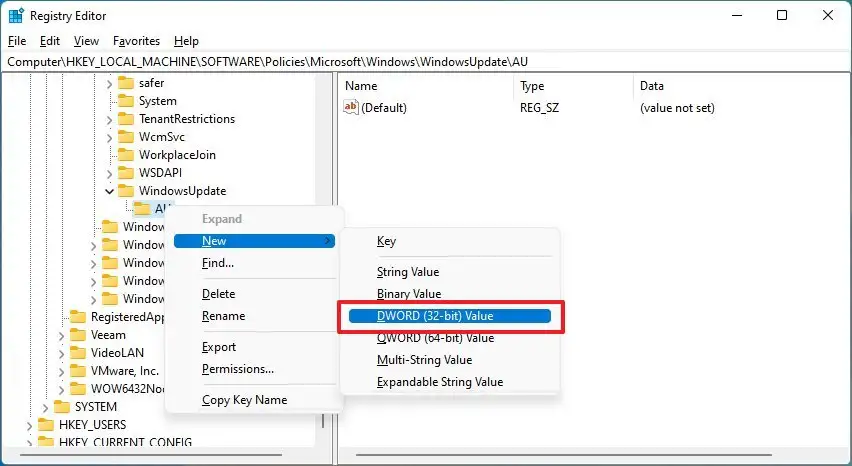
Task: Pick Expandable String Value from submenu
Action: (439, 382)
